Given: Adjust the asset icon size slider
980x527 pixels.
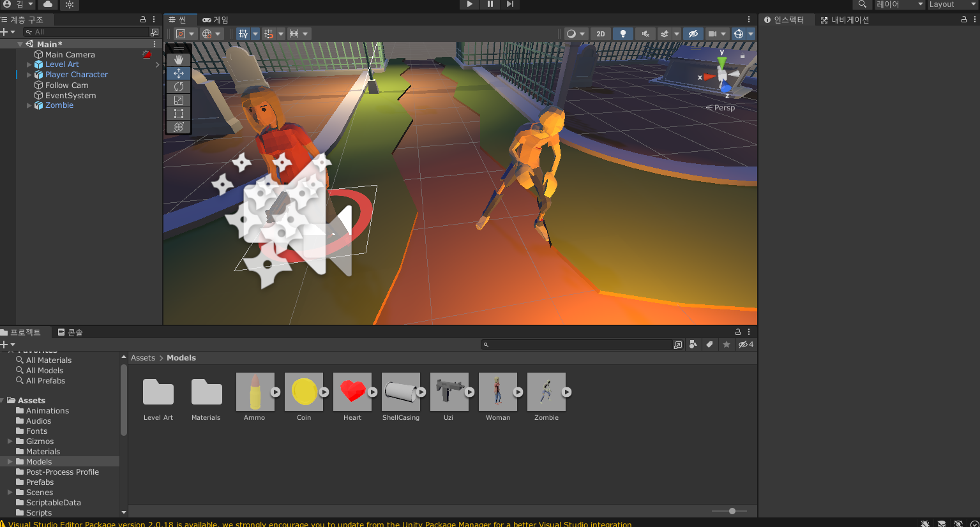Looking at the screenshot, I should click(x=732, y=511).
